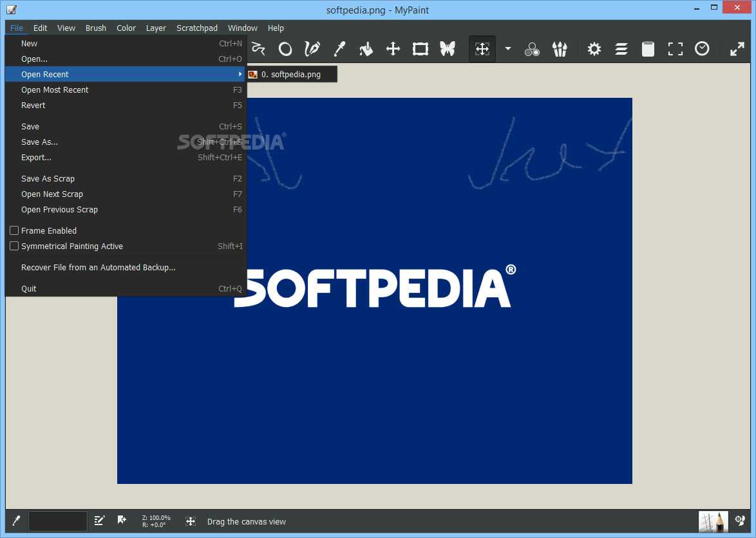Image resolution: width=756 pixels, height=538 pixels.
Task: Toggle Symmetrical Painting Active checkbox
Action: (14, 246)
